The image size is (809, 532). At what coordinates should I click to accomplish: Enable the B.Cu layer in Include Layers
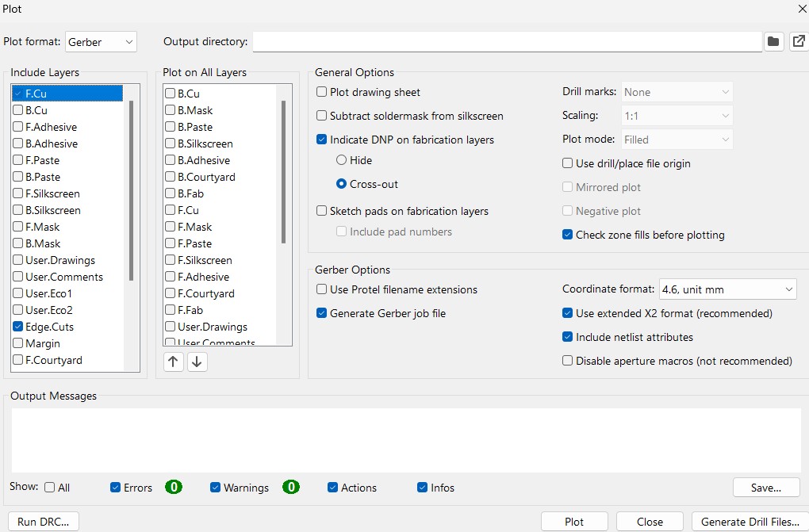[x=17, y=110]
